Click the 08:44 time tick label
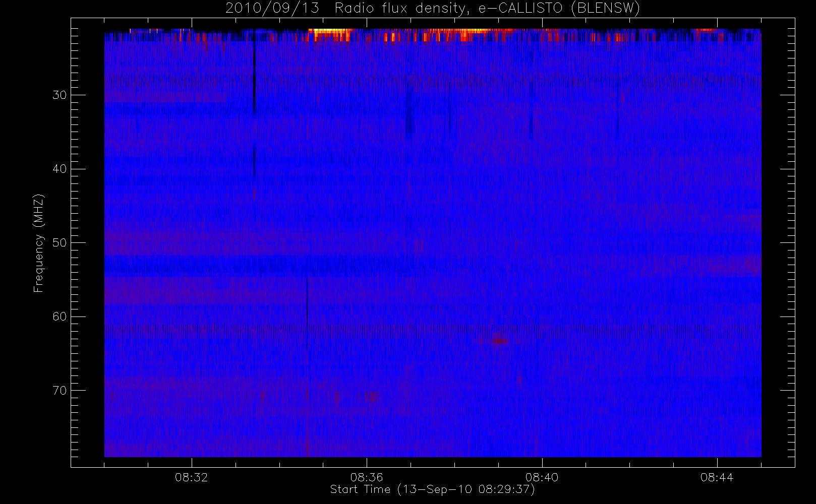Image resolution: width=816 pixels, height=504 pixels. click(x=717, y=477)
